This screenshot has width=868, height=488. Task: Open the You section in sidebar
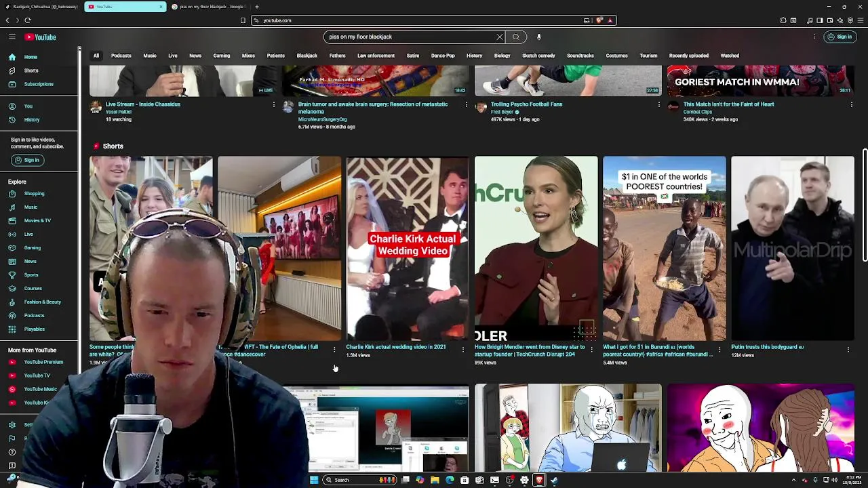click(39, 106)
